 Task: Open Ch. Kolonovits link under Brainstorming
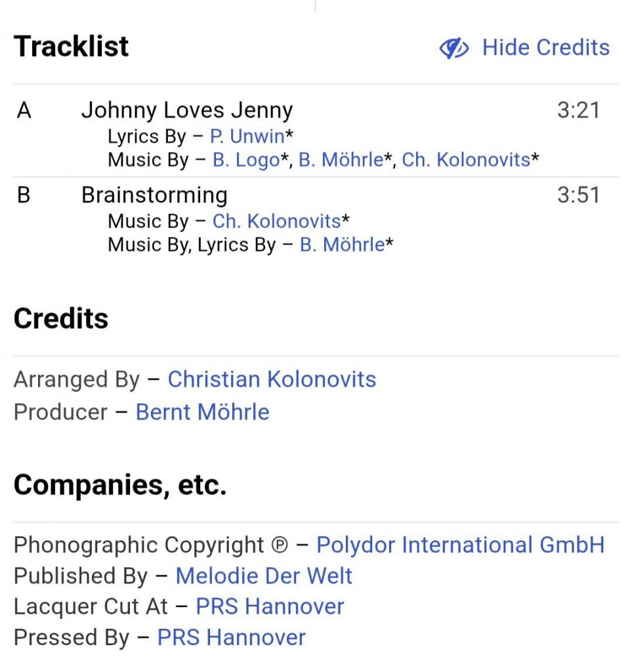pyautogui.click(x=276, y=221)
